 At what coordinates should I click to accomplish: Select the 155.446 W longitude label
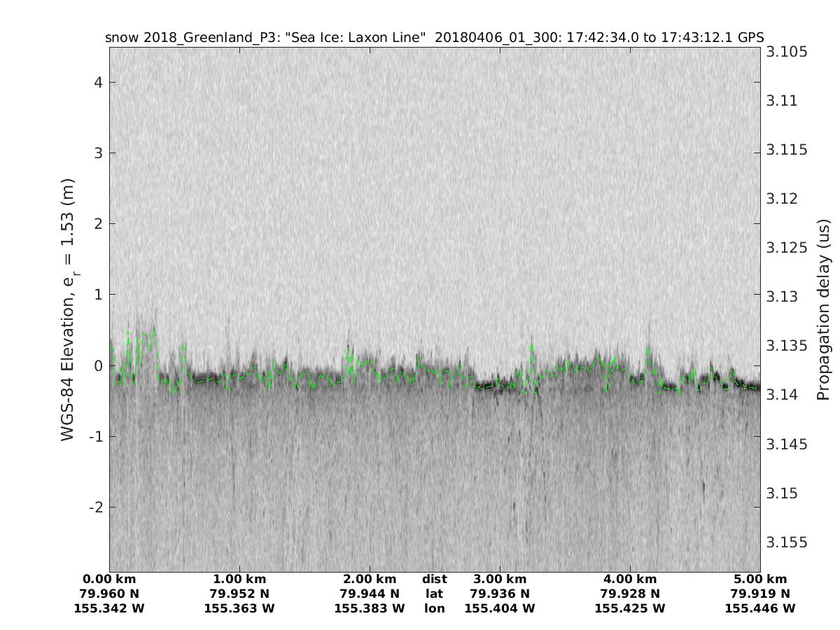pos(760,608)
